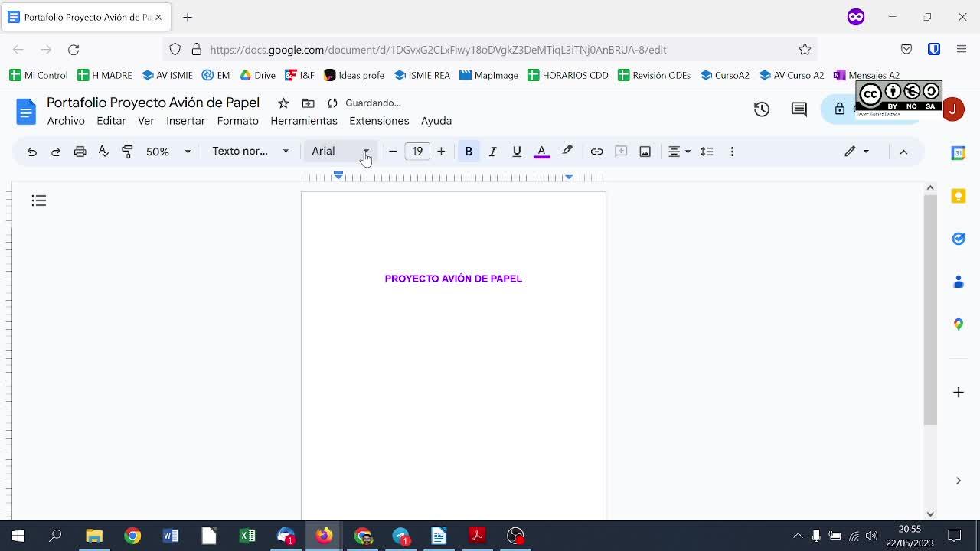This screenshot has width=980, height=551.
Task: Click the increase font size plus button
Action: (x=441, y=152)
